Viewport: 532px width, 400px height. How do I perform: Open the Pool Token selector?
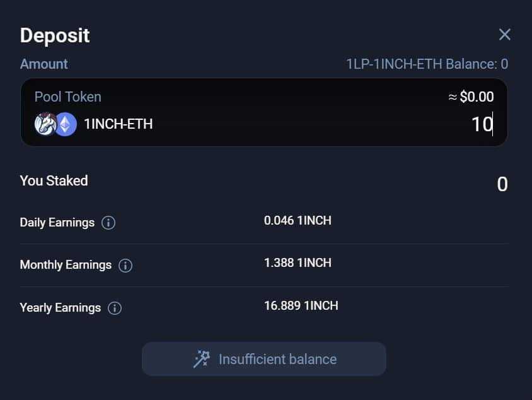tap(67, 97)
